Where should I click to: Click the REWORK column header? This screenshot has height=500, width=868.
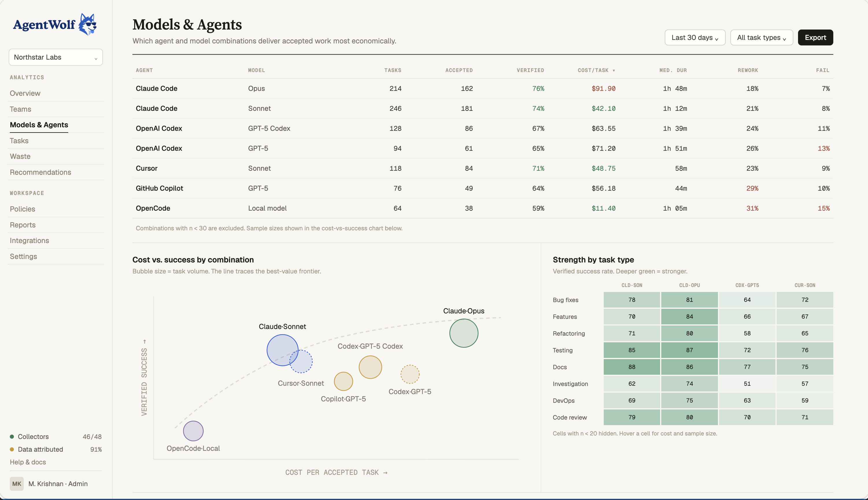[748, 70]
